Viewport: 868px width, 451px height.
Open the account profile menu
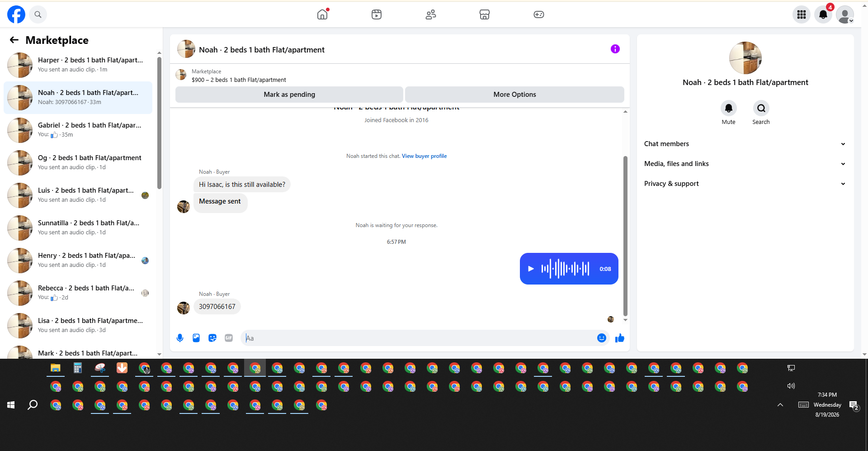845,14
